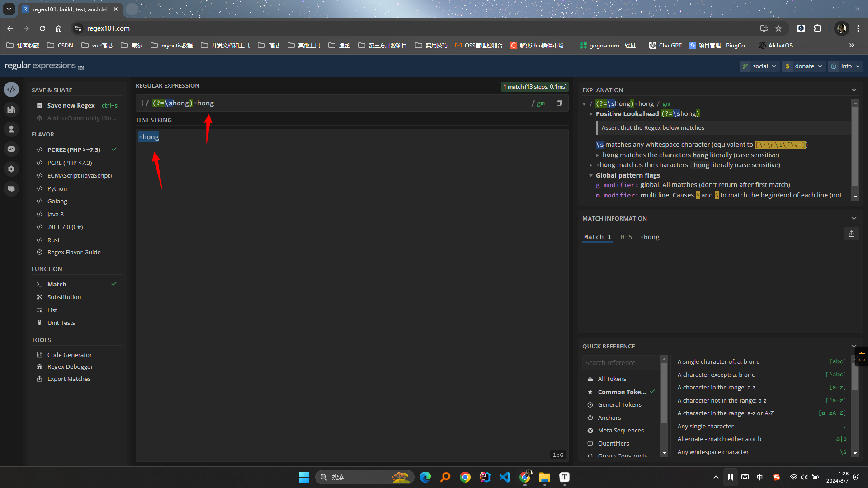
Task: Open the Regex Debugger tool
Action: click(70, 366)
